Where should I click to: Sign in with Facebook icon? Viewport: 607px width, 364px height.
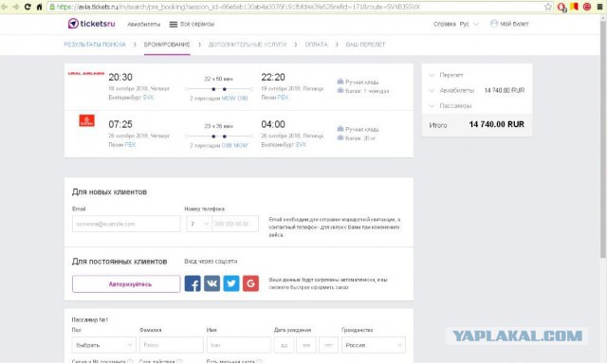click(193, 283)
